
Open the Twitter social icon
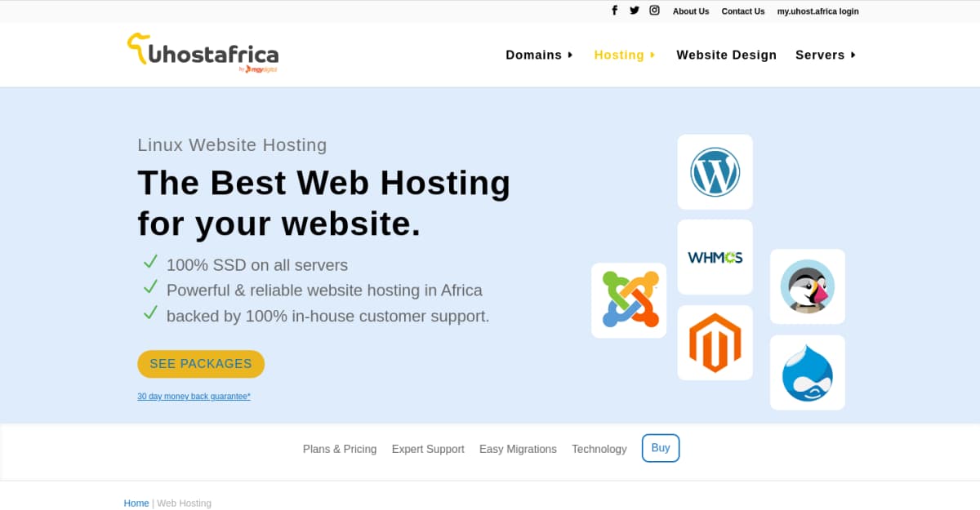point(635,11)
